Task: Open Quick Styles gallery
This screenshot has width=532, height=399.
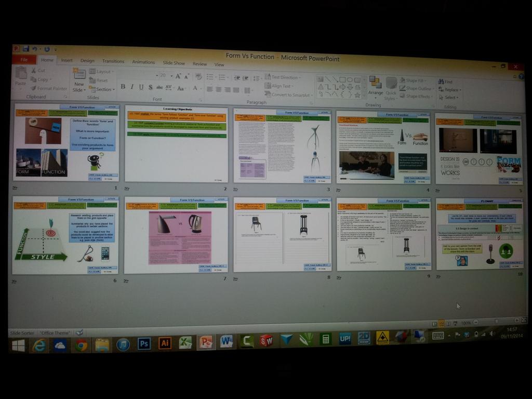Action: pyautogui.click(x=391, y=88)
